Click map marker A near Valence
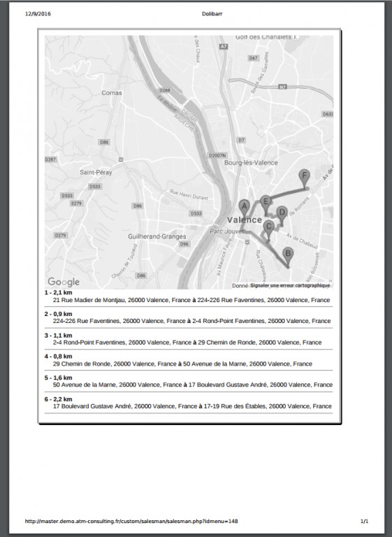The image size is (392, 537). [244, 208]
